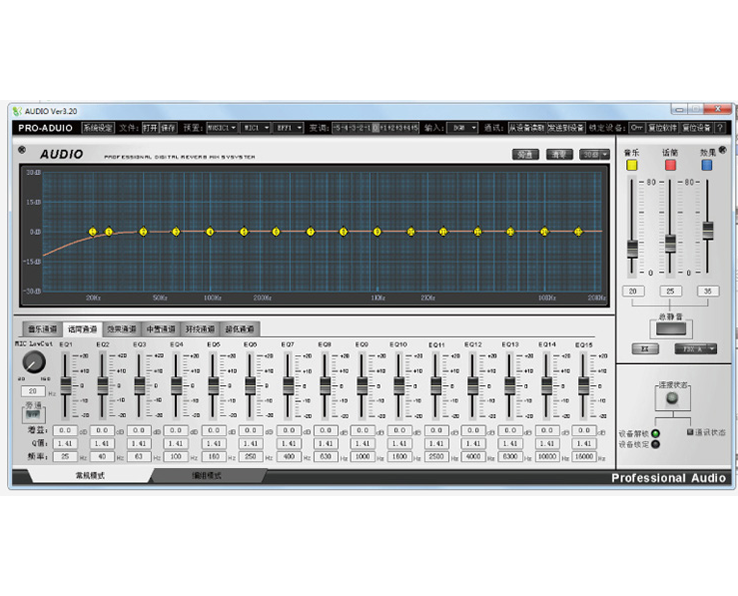Click the 系统设定 system settings button
The width and height of the screenshot is (738, 596).
98,128
